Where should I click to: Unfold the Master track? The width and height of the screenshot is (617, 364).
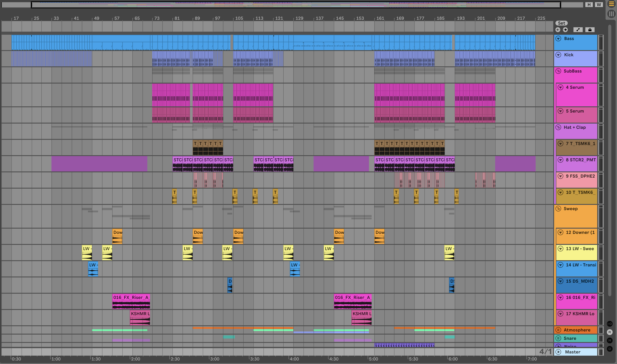(x=558, y=352)
